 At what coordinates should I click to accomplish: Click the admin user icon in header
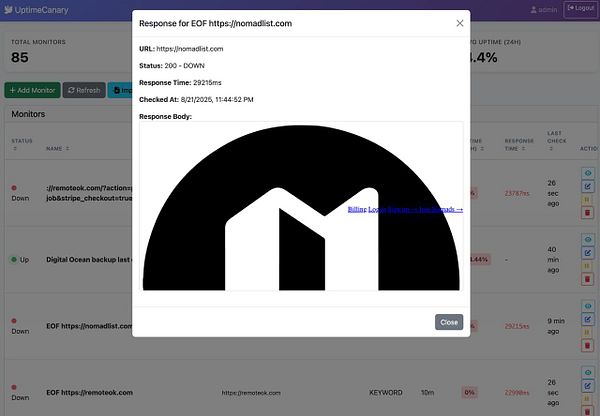point(533,10)
